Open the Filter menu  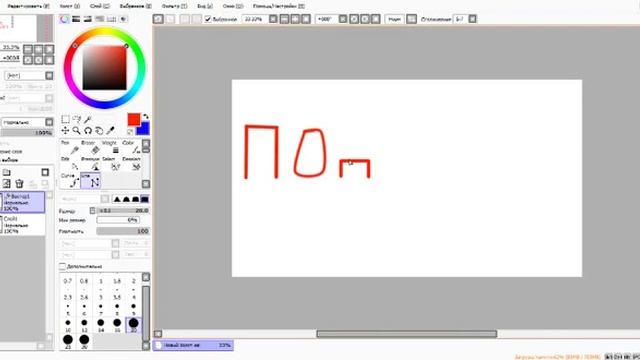pyautogui.click(x=174, y=6)
